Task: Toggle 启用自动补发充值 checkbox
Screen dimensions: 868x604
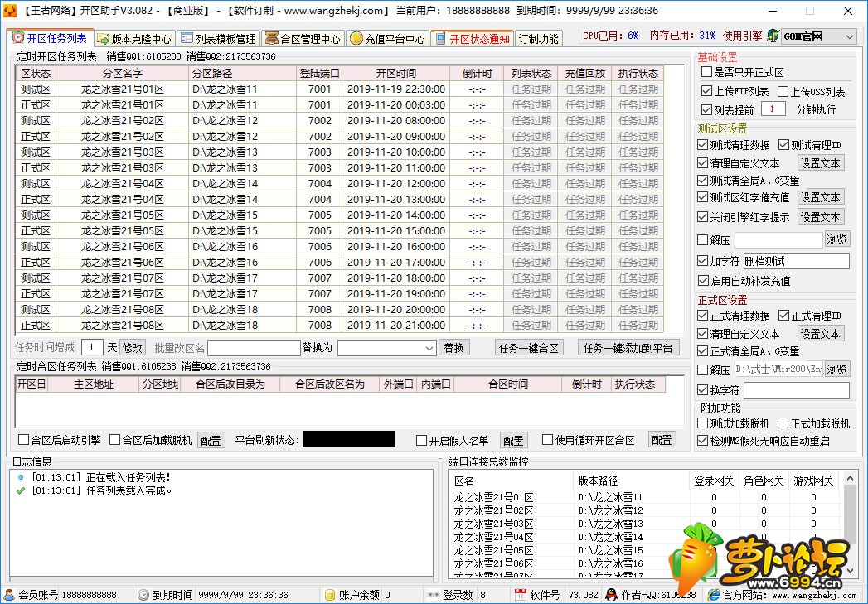Action: pyautogui.click(x=703, y=281)
